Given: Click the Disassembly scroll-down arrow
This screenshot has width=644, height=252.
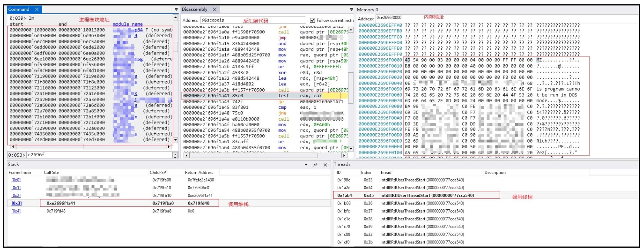Looking at the screenshot, I should (x=351, y=149).
